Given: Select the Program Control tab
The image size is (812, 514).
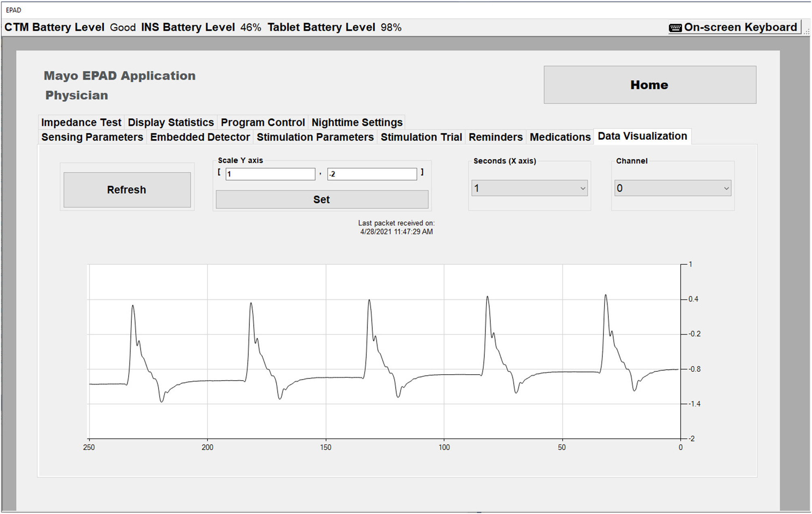Looking at the screenshot, I should (262, 122).
